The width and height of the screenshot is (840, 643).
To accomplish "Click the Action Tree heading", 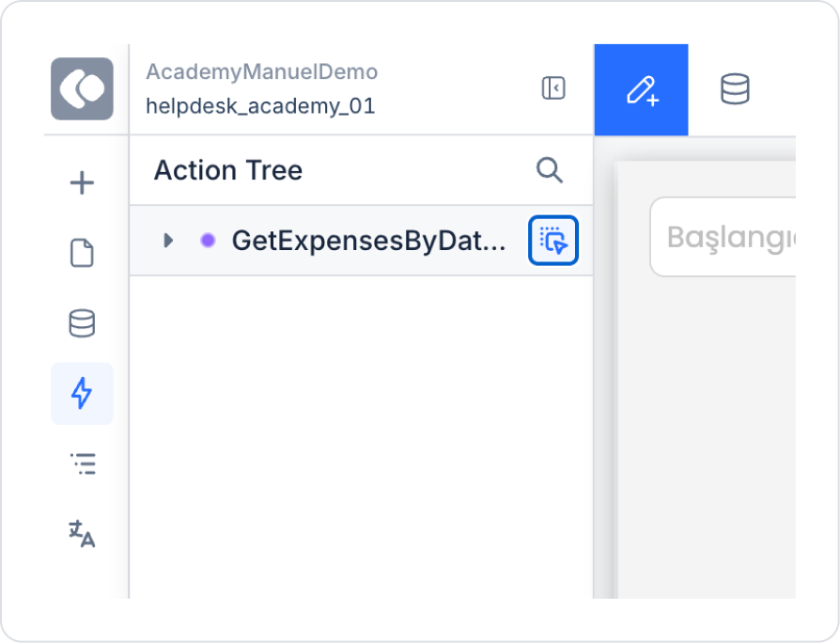I will 228,170.
